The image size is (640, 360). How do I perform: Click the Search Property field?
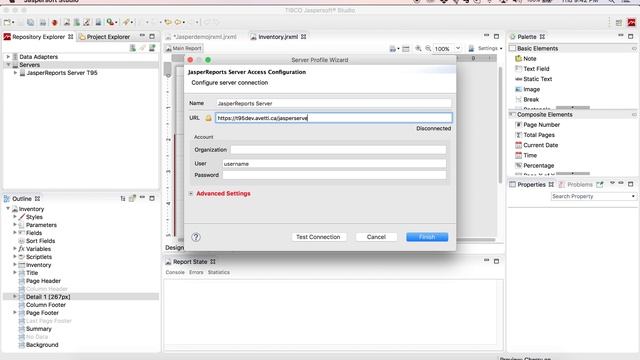point(593,196)
